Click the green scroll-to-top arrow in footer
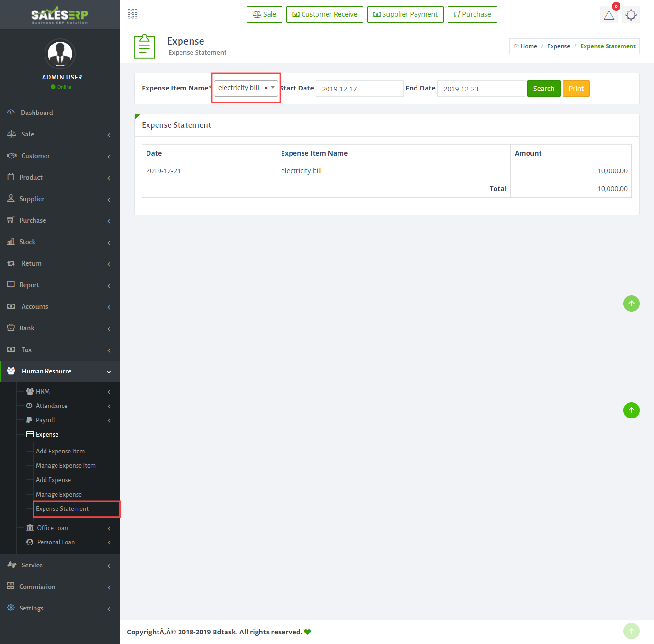 pos(631,631)
